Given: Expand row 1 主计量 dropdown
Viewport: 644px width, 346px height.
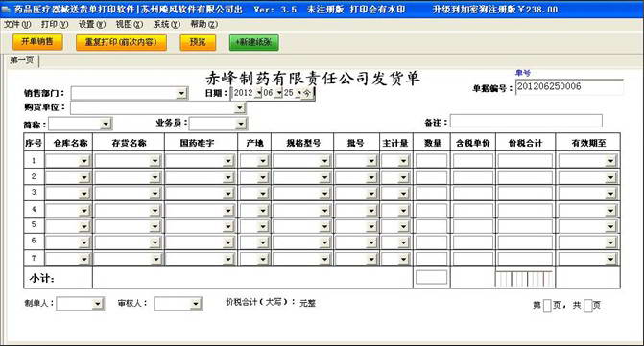Looking at the screenshot, I should (403, 161).
